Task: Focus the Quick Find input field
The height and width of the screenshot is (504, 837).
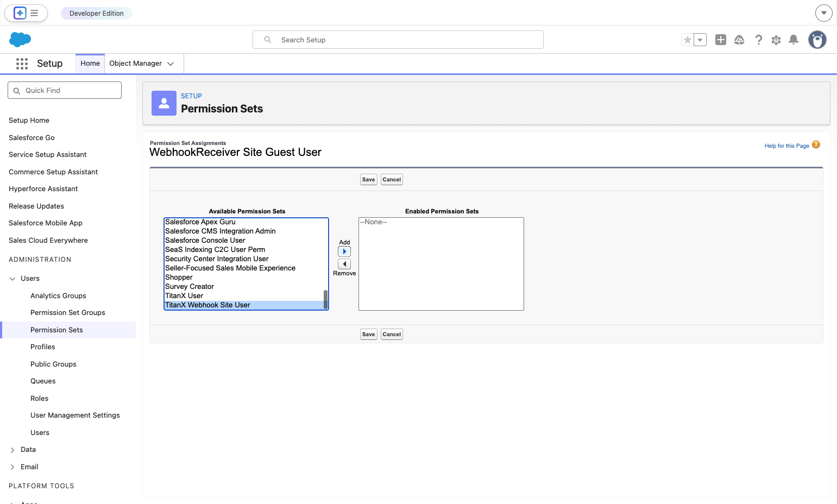Action: tap(65, 90)
